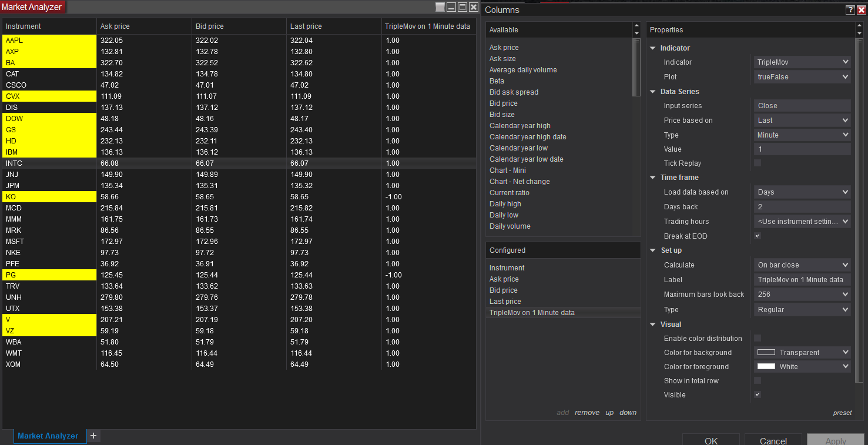
Task: Click the TripleMov on 1 Minute data header
Action: [x=428, y=26]
